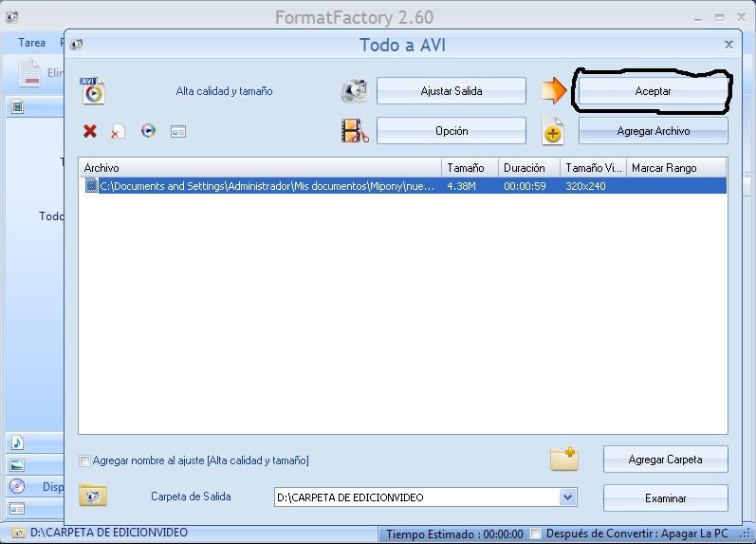Click Tiempo Estimado 00:00:00 in status bar
The image size is (756, 544).
(454, 534)
